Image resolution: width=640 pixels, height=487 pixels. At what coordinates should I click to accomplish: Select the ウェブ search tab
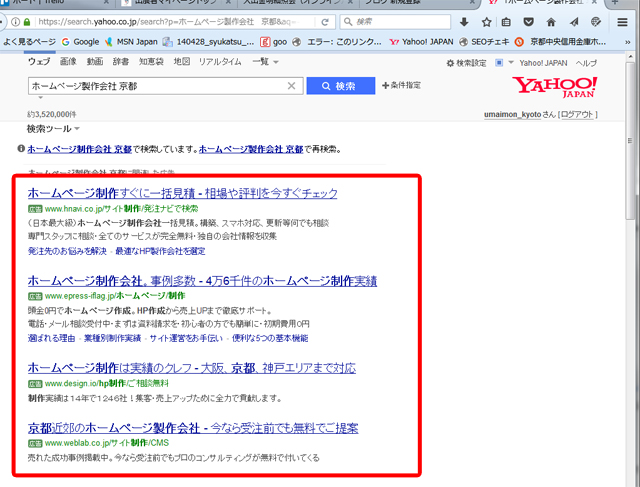click(x=39, y=62)
